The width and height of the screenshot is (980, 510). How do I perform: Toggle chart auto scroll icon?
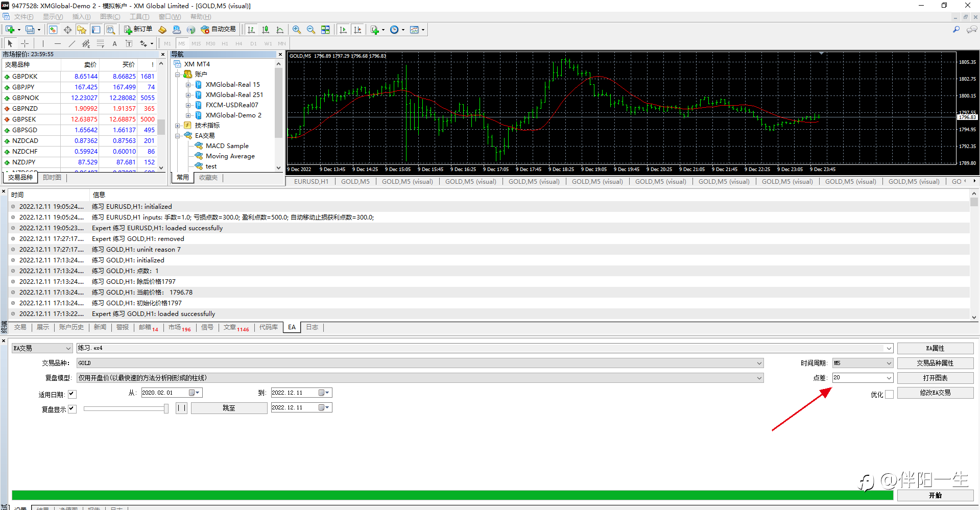(x=343, y=30)
